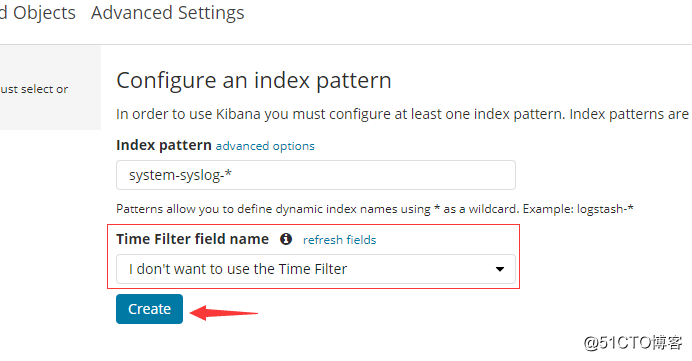The width and height of the screenshot is (692, 361).
Task: Click the "Configure an index pattern" heading
Action: pyautogui.click(x=254, y=80)
